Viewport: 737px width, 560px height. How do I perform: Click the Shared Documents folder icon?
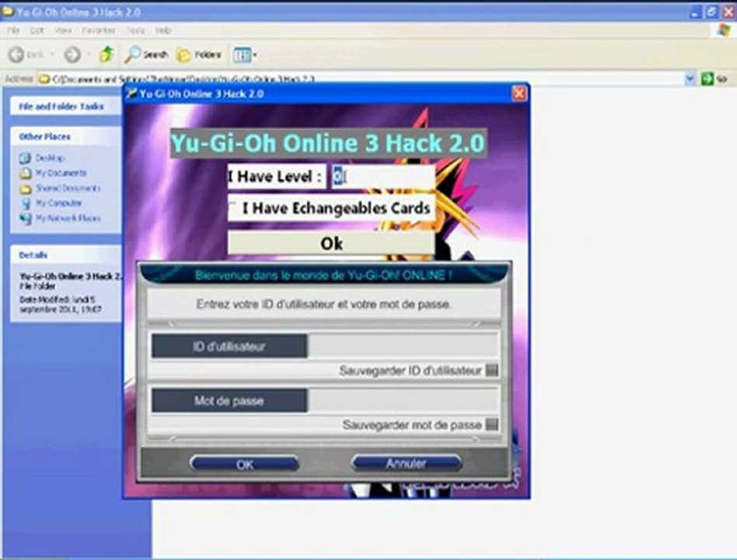[x=26, y=188]
